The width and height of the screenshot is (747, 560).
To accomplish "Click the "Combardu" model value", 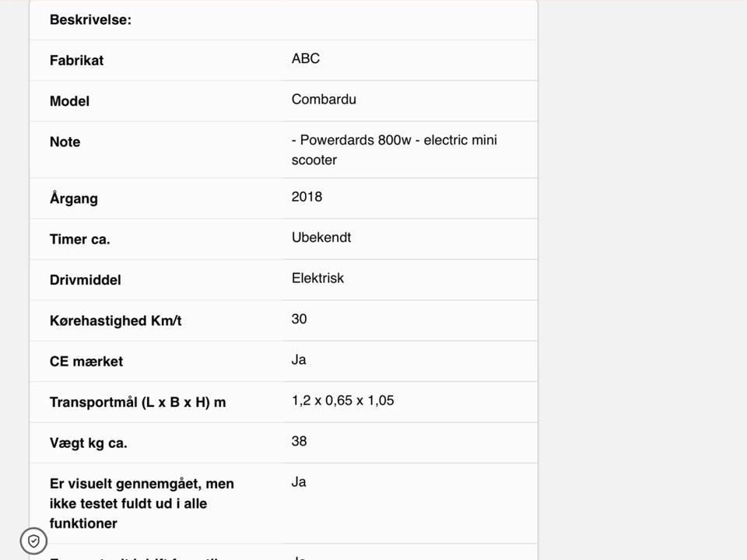I will (324, 100).
